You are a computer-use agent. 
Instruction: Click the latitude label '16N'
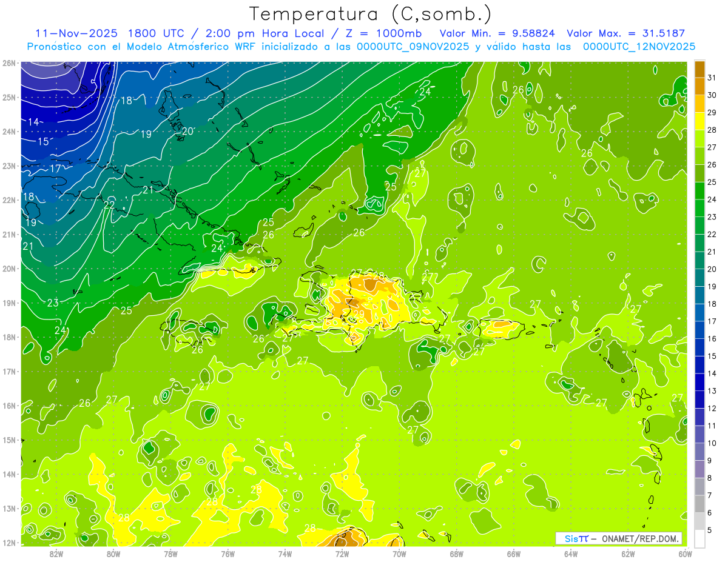tap(9, 406)
